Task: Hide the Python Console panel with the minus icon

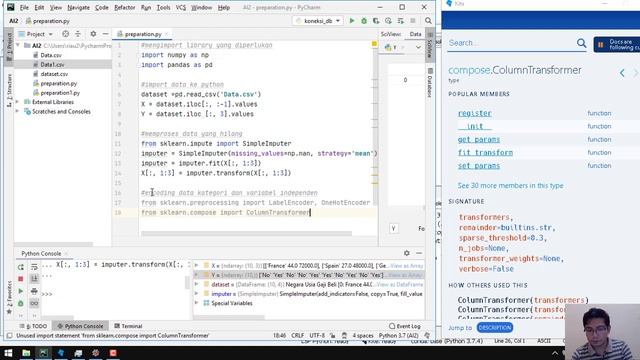Action: (419, 253)
